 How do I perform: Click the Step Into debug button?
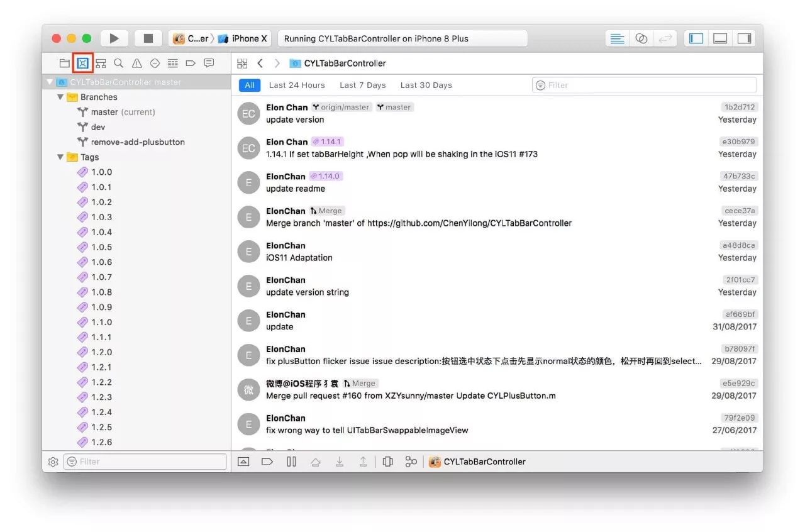pos(340,462)
